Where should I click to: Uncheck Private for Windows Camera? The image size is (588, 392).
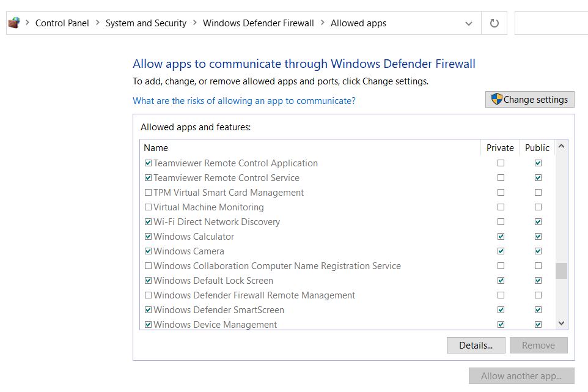501,251
